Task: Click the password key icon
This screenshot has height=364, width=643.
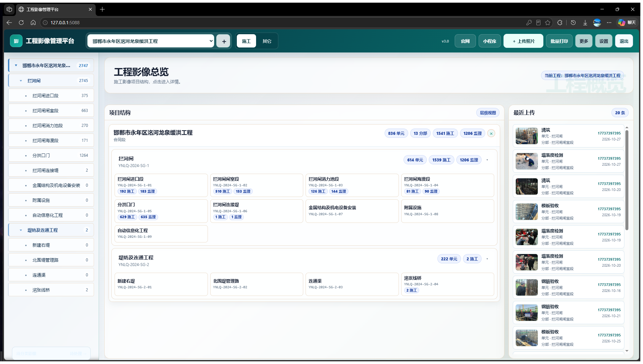Action: point(529,23)
